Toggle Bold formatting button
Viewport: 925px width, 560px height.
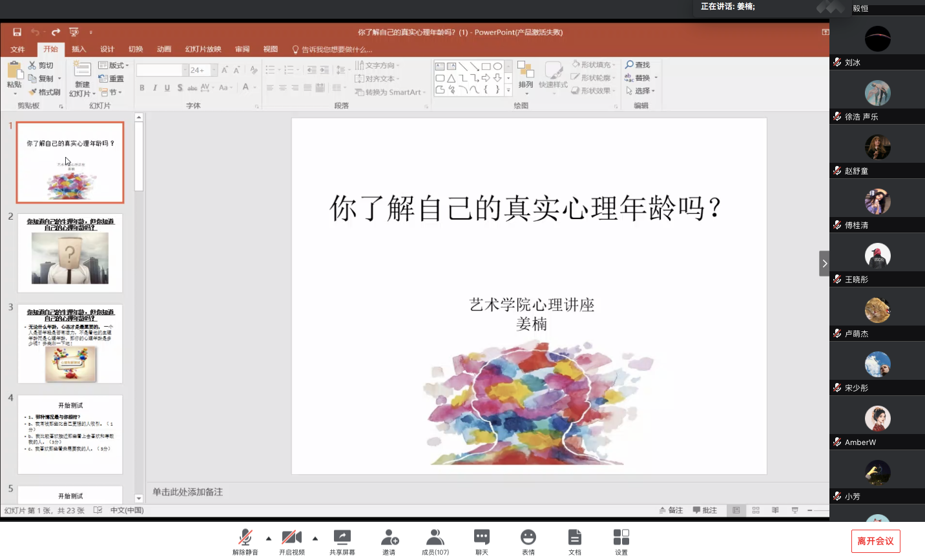point(142,88)
